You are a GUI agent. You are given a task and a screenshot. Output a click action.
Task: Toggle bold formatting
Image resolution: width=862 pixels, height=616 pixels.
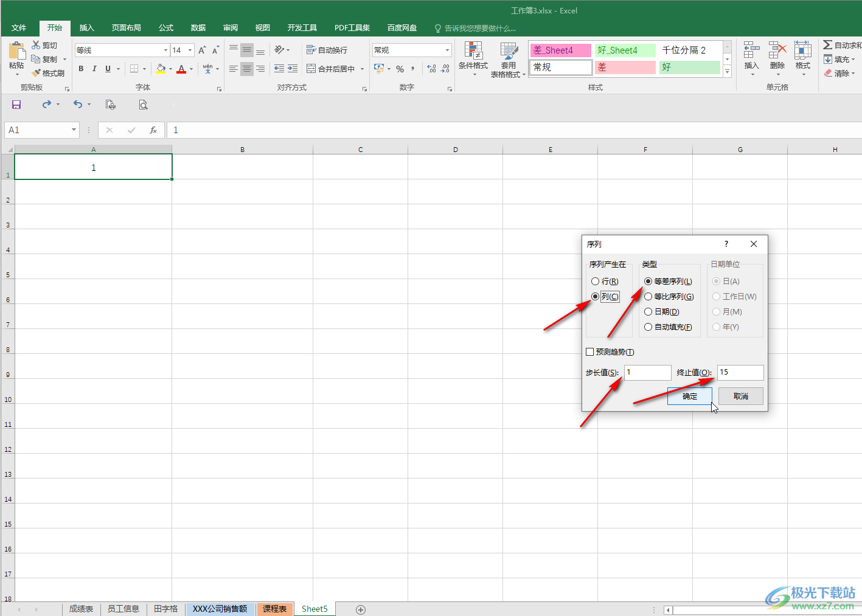[x=81, y=69]
